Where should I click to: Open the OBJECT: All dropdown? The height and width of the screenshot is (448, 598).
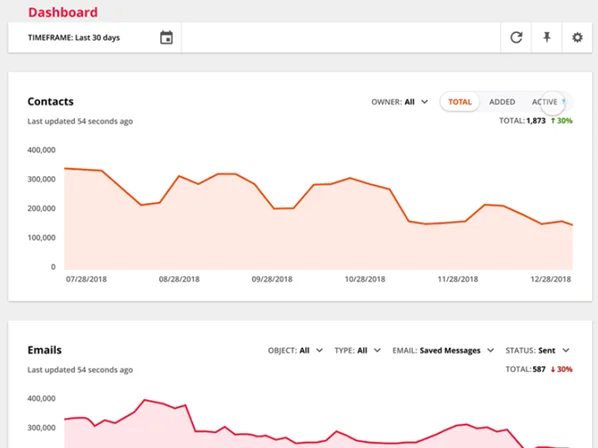click(295, 350)
